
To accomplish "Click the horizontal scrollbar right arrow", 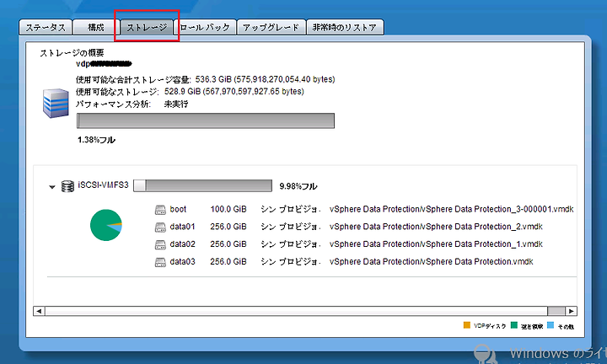I will click(x=572, y=311).
